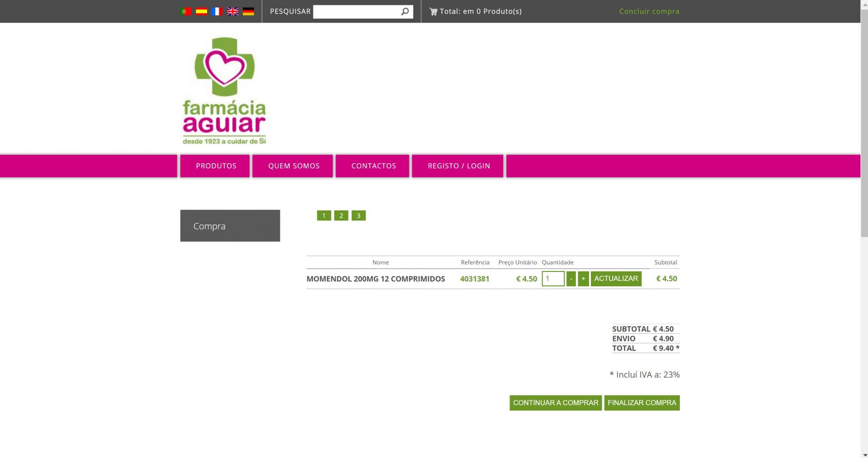Click the Farmácia Aguiar logo
868x458 pixels.
pyautogui.click(x=224, y=90)
